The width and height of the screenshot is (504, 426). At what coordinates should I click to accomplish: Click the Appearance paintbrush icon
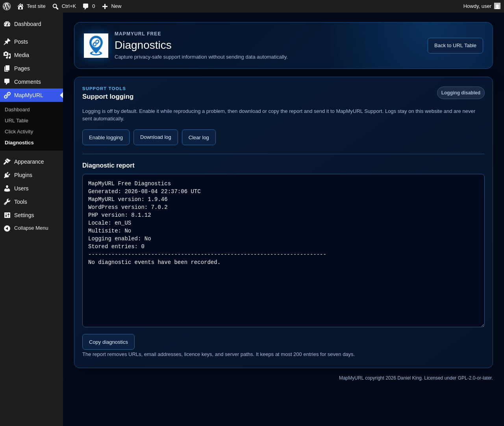tap(7, 162)
